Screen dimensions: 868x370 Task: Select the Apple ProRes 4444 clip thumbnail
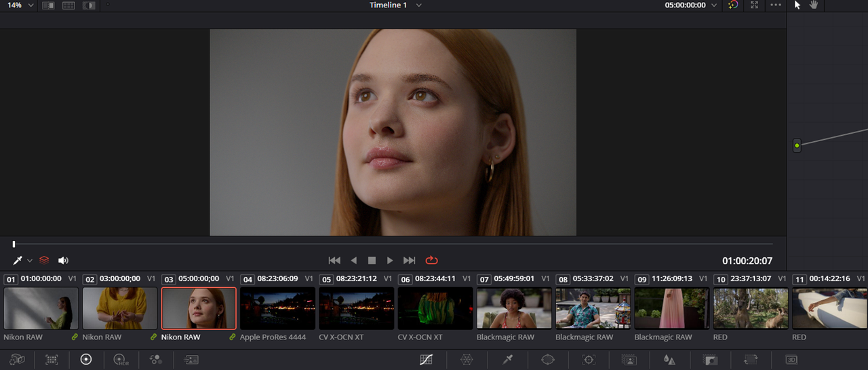(277, 308)
